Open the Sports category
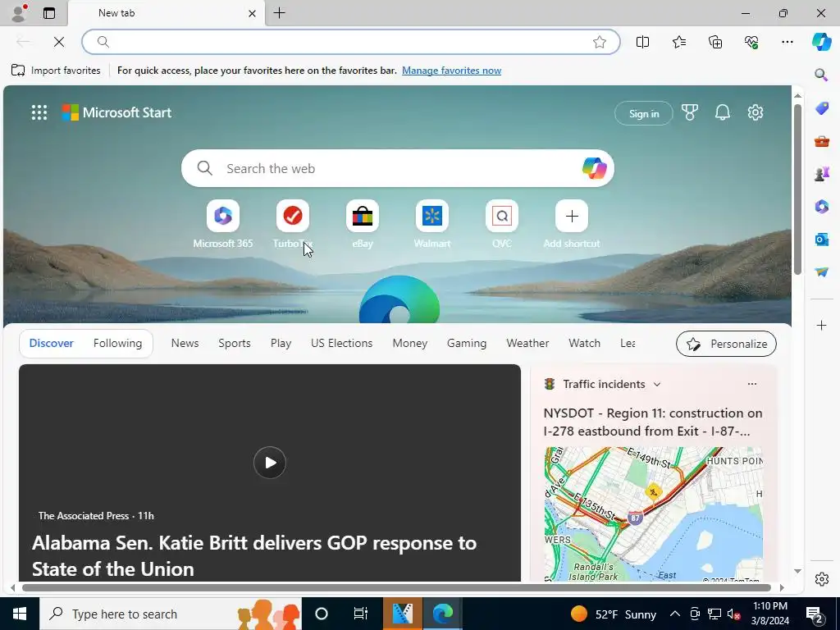840x630 pixels. coord(234,343)
